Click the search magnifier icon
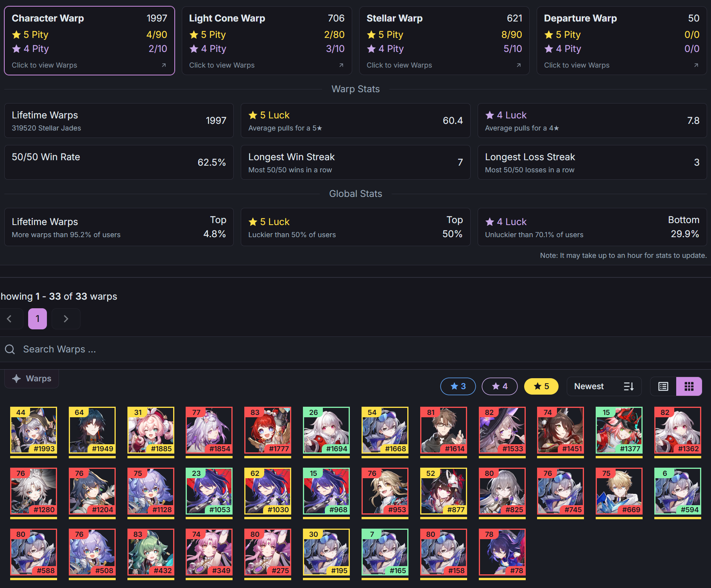Viewport: 711px width, 588px height. click(10, 349)
